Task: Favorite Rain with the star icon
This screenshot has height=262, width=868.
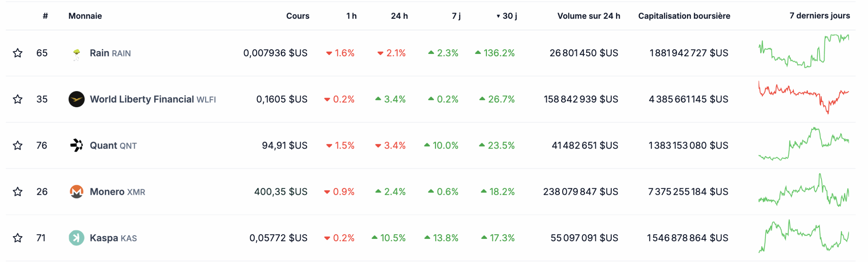Action: 18,53
